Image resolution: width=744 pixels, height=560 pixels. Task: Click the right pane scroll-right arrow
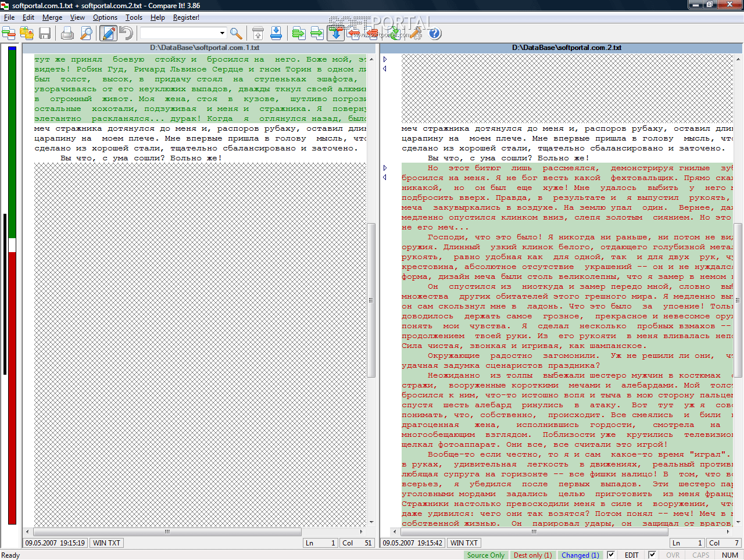coord(728,532)
